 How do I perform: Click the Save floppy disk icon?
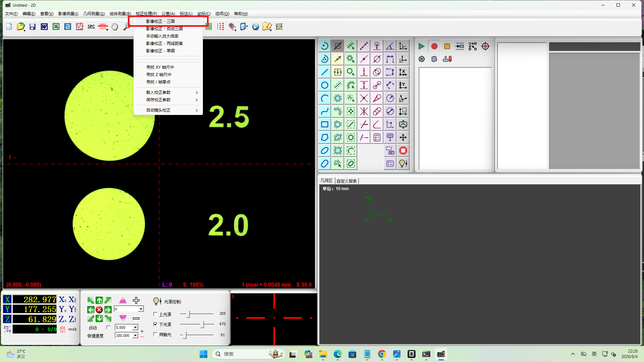pyautogui.click(x=33, y=26)
